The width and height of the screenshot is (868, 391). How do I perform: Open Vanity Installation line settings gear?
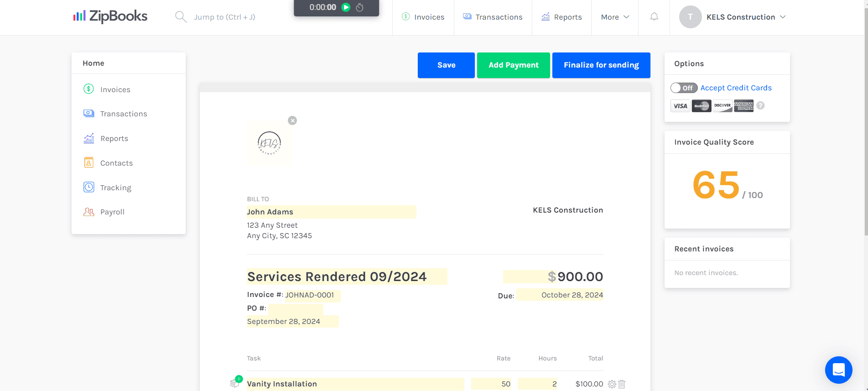(x=612, y=384)
